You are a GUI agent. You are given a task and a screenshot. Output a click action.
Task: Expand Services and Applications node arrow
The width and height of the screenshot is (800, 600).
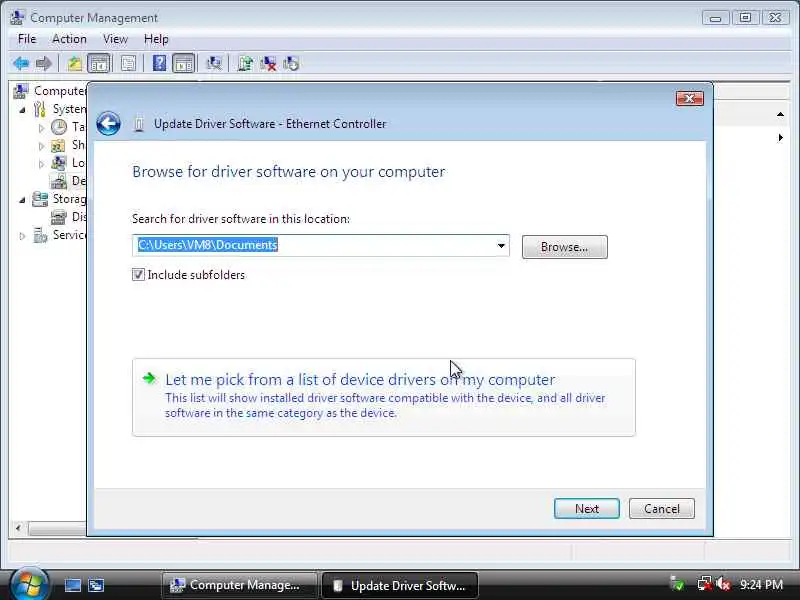point(22,236)
